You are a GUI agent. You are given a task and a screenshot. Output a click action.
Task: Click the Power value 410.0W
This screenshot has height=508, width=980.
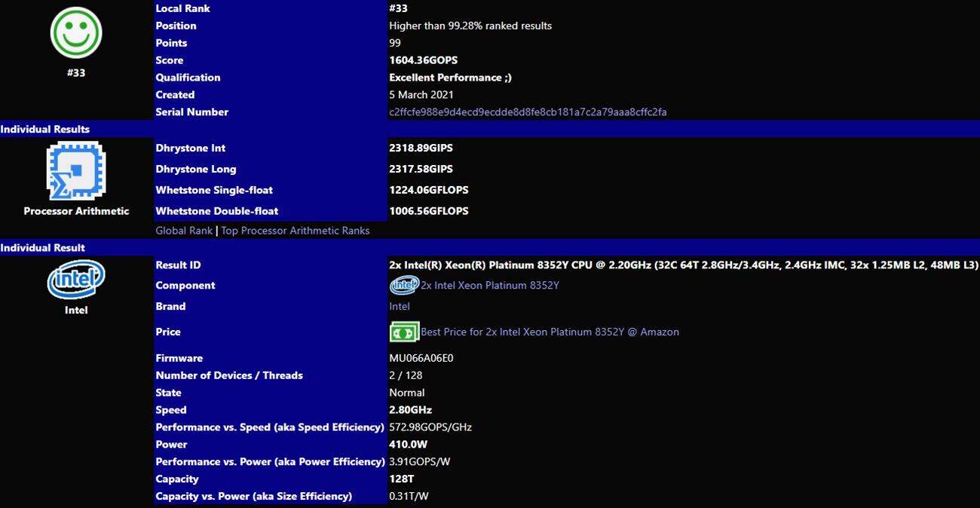click(x=409, y=445)
